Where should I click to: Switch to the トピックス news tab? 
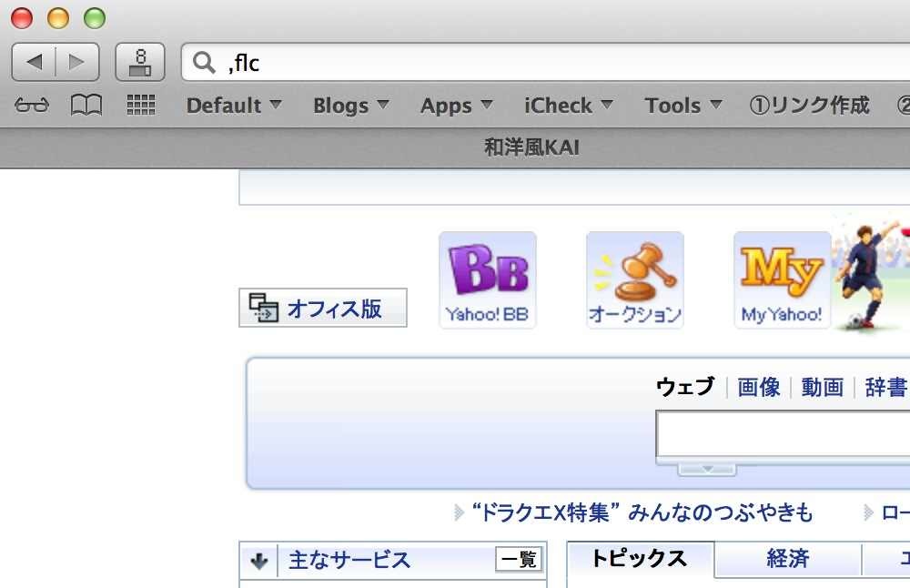(640, 558)
